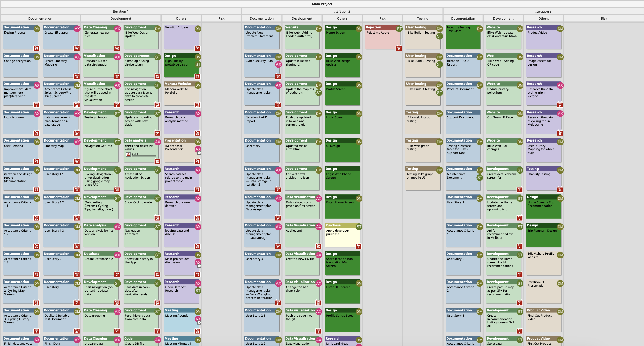Expand assignee dropdown on IM proposal Presentation card
The height and width of the screenshot is (346, 644).
click(199, 153)
